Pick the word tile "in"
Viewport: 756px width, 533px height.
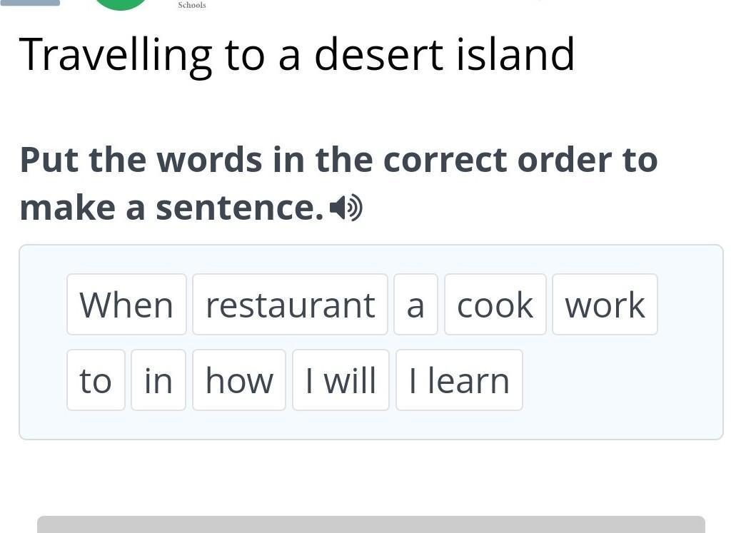[158, 380]
